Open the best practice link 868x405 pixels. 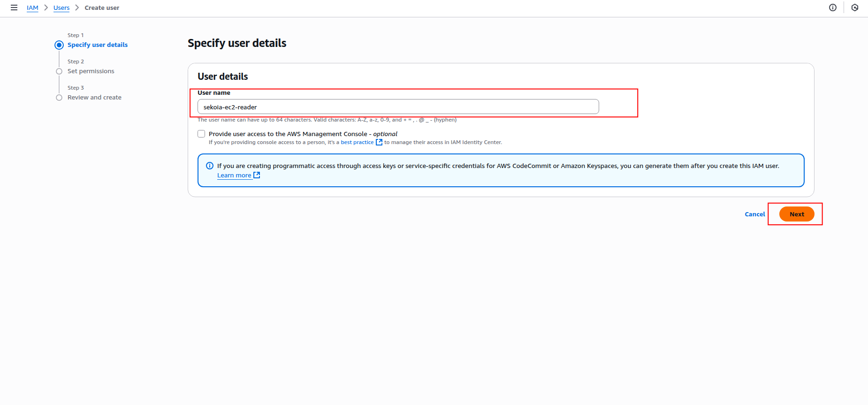point(357,142)
